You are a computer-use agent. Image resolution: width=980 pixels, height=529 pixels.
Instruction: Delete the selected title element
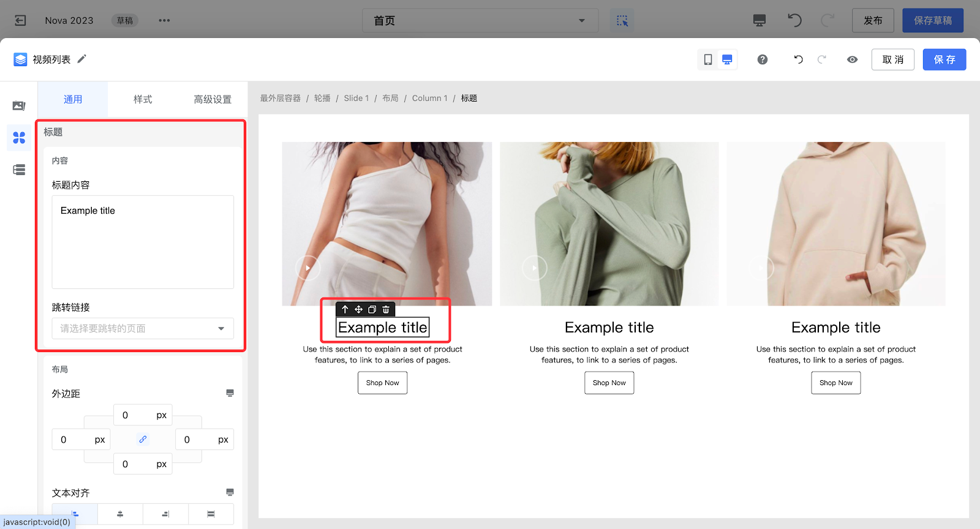(386, 309)
